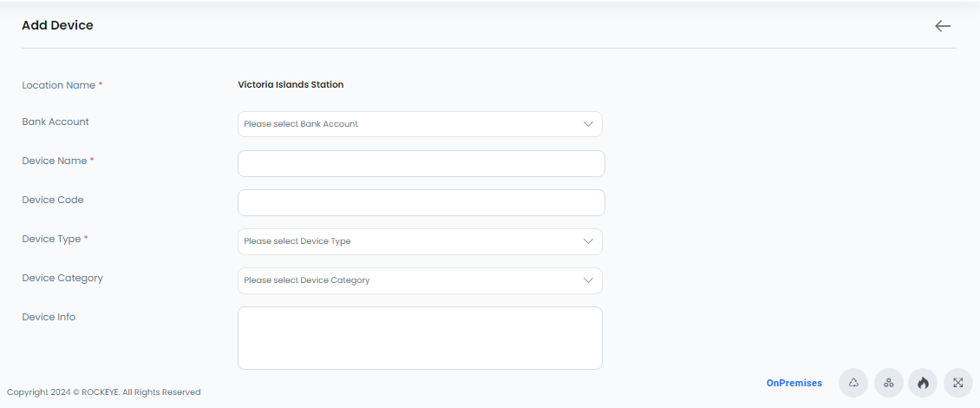Open the 'Please select Device Type' dropdown
The width and height of the screenshot is (980, 408).
[x=420, y=241]
